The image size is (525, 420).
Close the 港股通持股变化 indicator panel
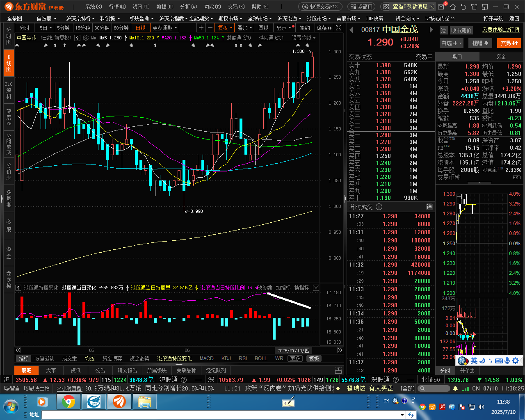316,288
